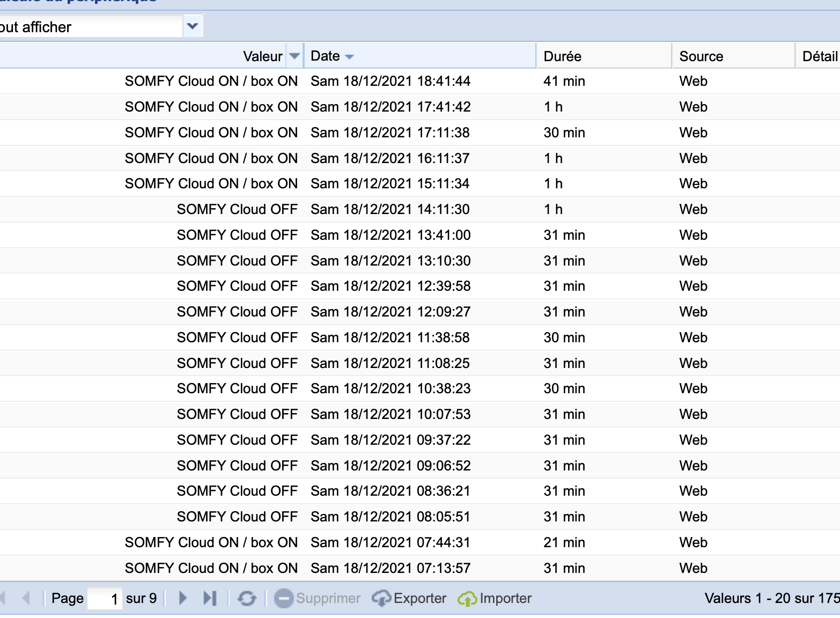840x618 pixels.
Task: Select 'Web' source in the 08:05:51 row
Action: point(693,517)
